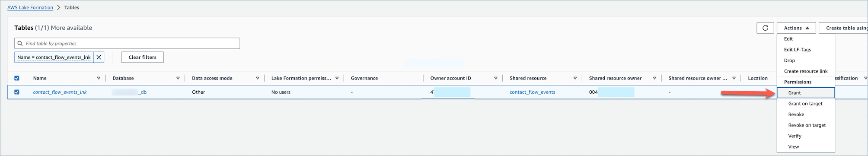Click the 'Other' data access mode cell
Viewport: 868px width, 156px height.
(x=198, y=92)
